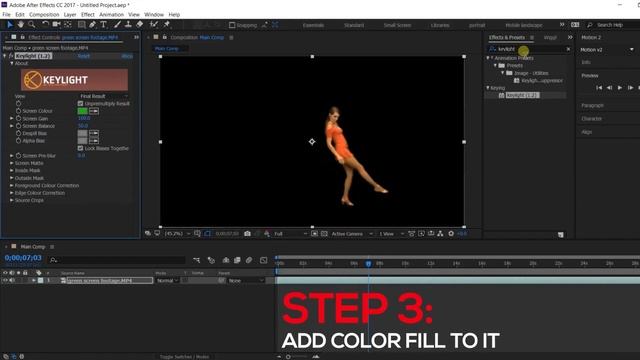Screen dimensions: 640x360
Task: Open the composition flowchart icon in viewer
Action: coord(440,234)
